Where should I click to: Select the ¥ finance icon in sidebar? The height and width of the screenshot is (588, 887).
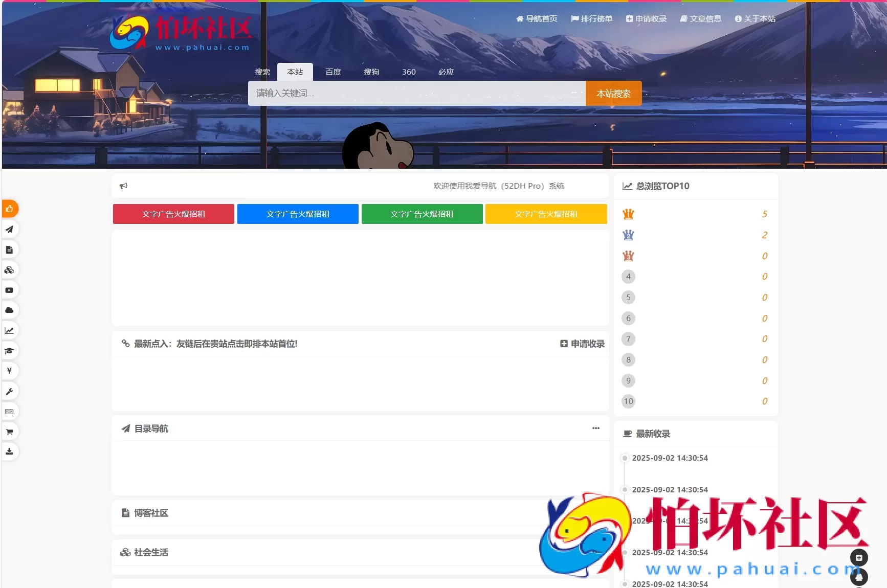pos(10,371)
